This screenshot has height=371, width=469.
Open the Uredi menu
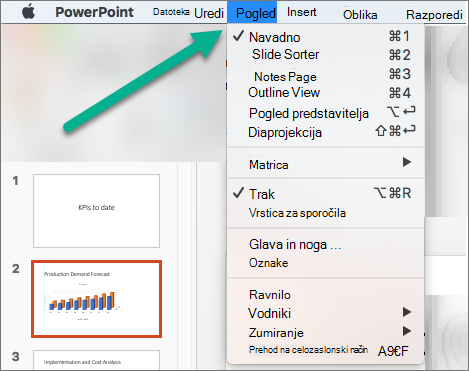point(209,13)
